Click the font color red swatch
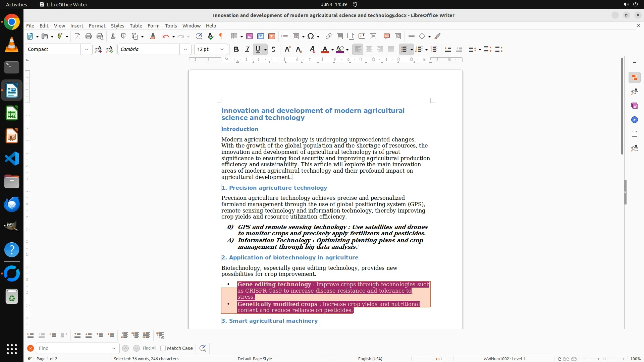This screenshot has height=362, width=644. [x=324, y=49]
